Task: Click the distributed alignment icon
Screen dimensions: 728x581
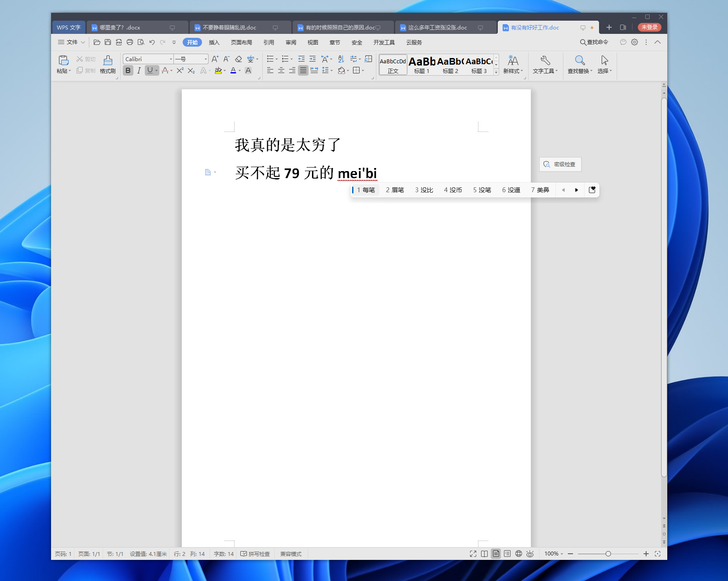Action: click(314, 70)
